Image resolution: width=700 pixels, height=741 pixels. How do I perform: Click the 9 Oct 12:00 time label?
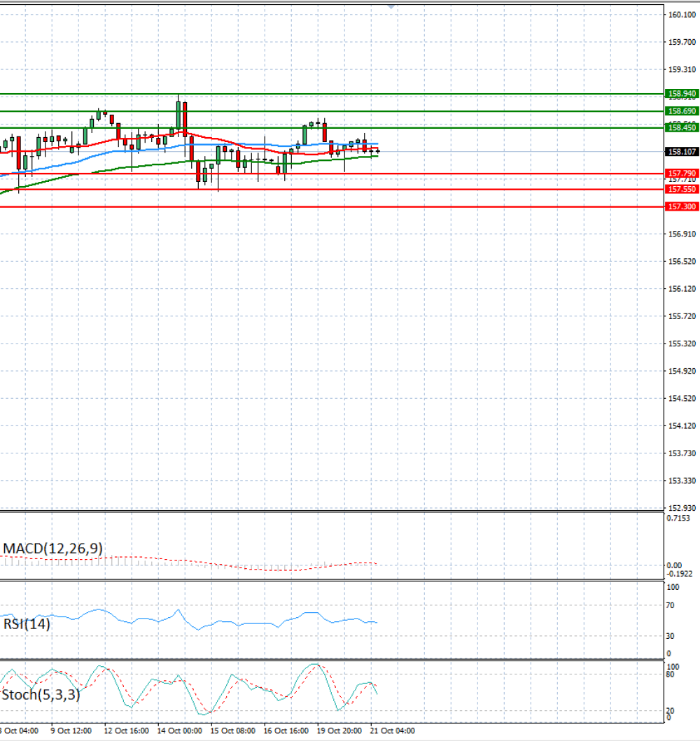pos(71,731)
